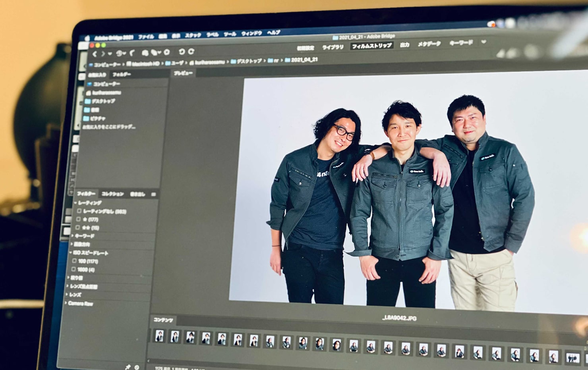Image resolution: width=588 pixels, height=370 pixels.
Task: Expand the キーワード filter section
Action: click(73, 236)
